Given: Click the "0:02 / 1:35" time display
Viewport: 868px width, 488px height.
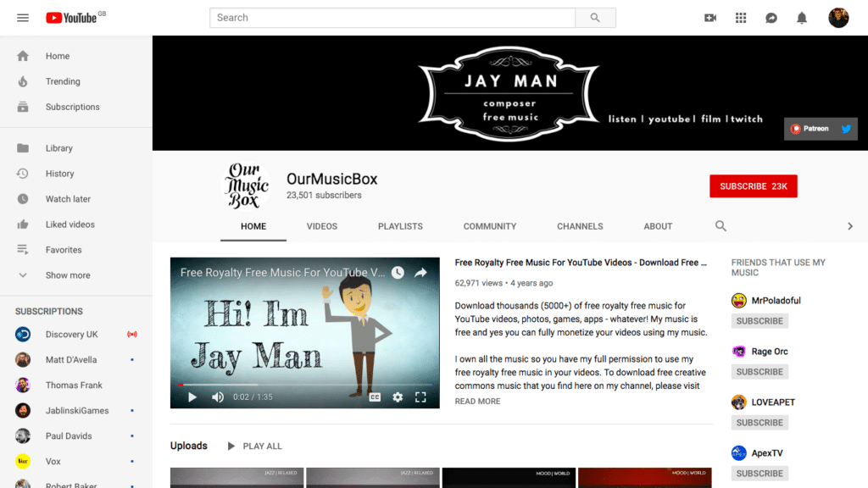Looking at the screenshot, I should (253, 397).
